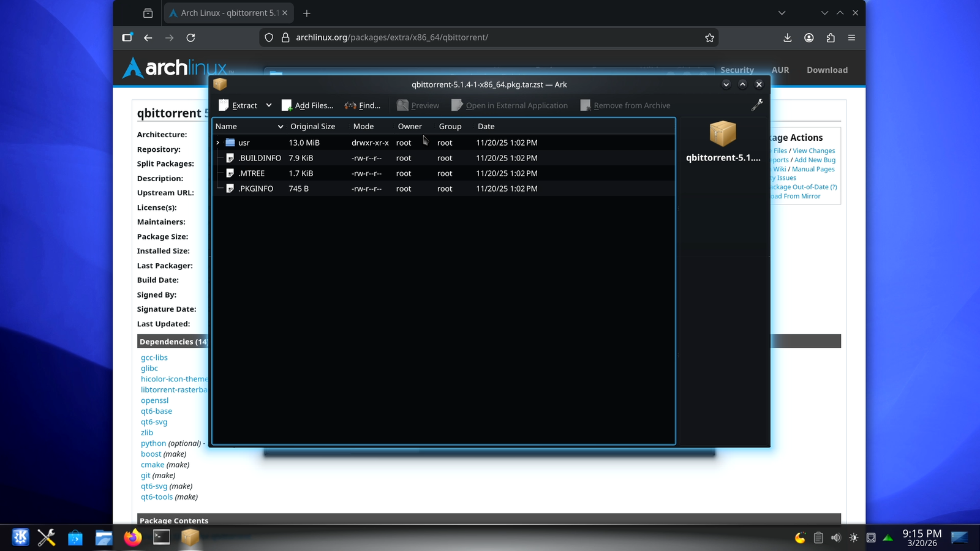Viewport: 980px width, 551px height.
Task: Click drwxr-xr-x mode cell
Action: [370, 143]
